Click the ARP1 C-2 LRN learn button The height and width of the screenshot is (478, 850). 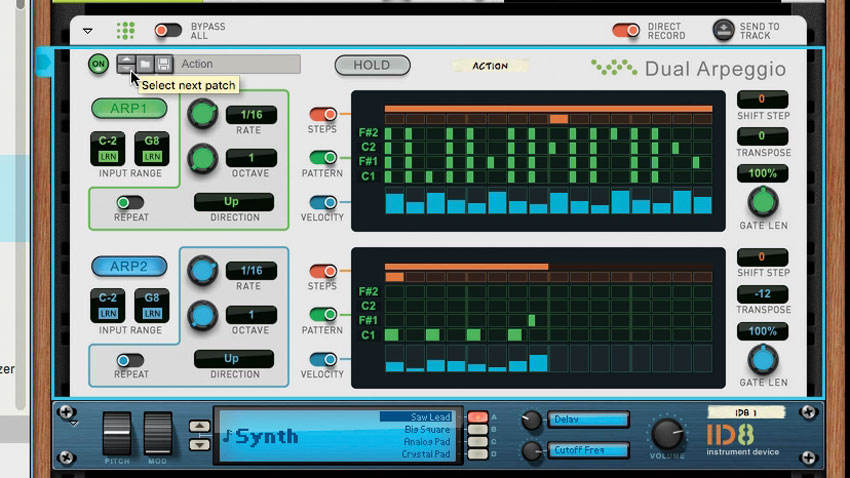[108, 157]
